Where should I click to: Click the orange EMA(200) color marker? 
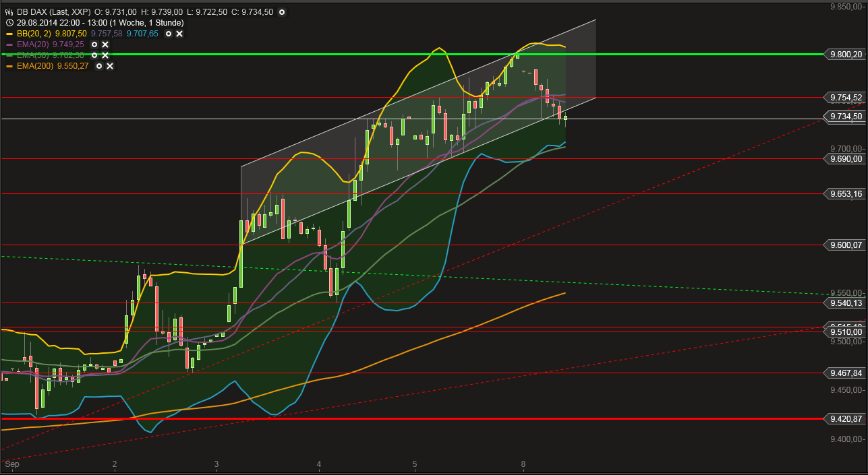click(x=9, y=66)
